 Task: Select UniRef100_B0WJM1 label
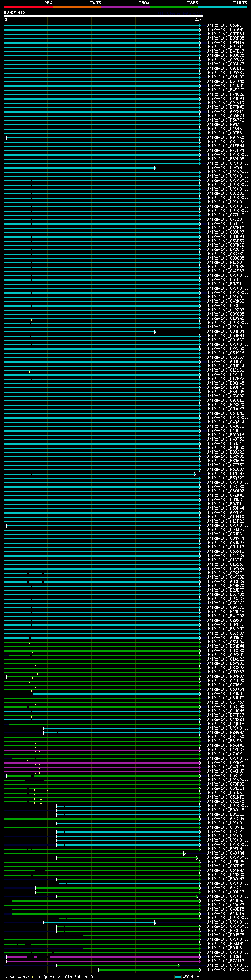click(225, 944)
